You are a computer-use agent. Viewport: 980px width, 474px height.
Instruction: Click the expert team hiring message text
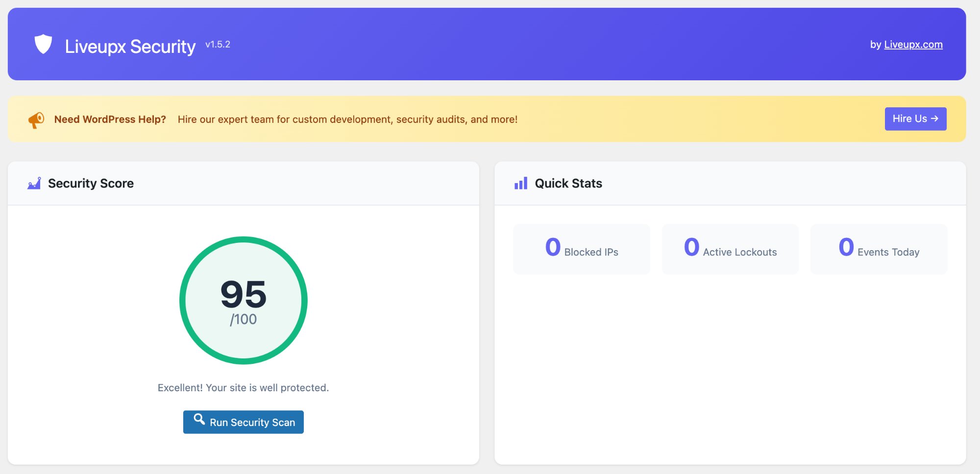pos(347,119)
